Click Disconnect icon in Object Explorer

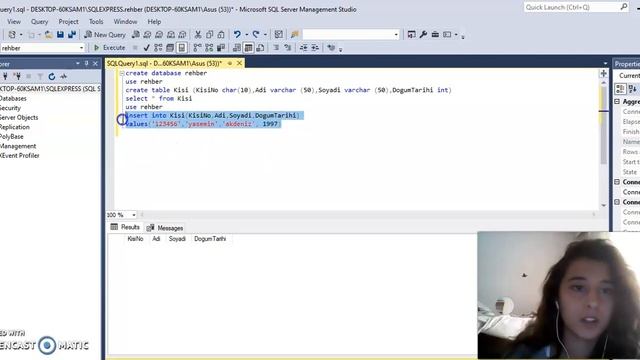click(x=17, y=76)
